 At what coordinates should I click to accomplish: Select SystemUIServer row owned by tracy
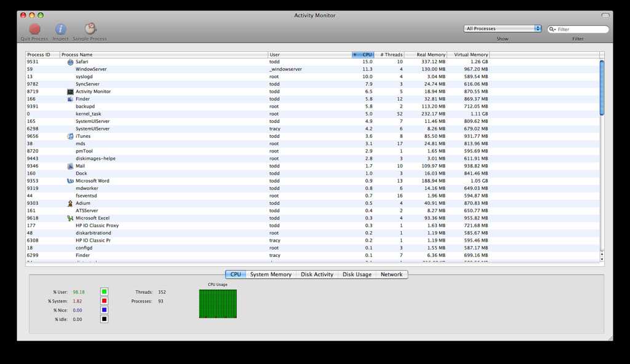pos(313,129)
